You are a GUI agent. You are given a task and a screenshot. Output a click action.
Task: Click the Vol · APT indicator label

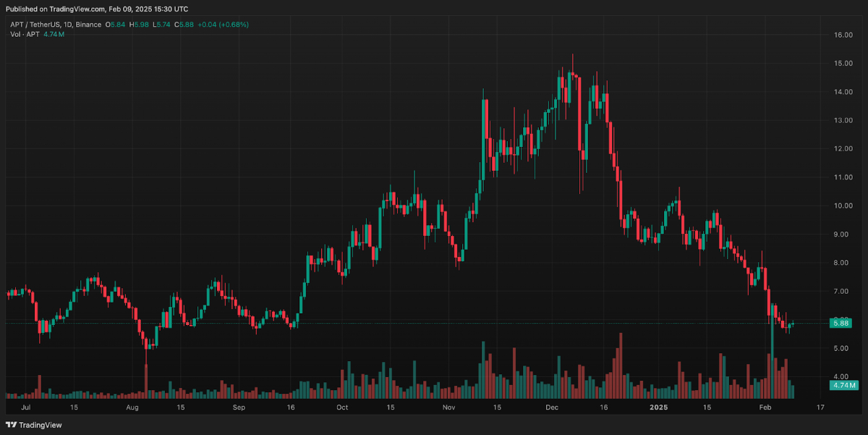tap(25, 34)
